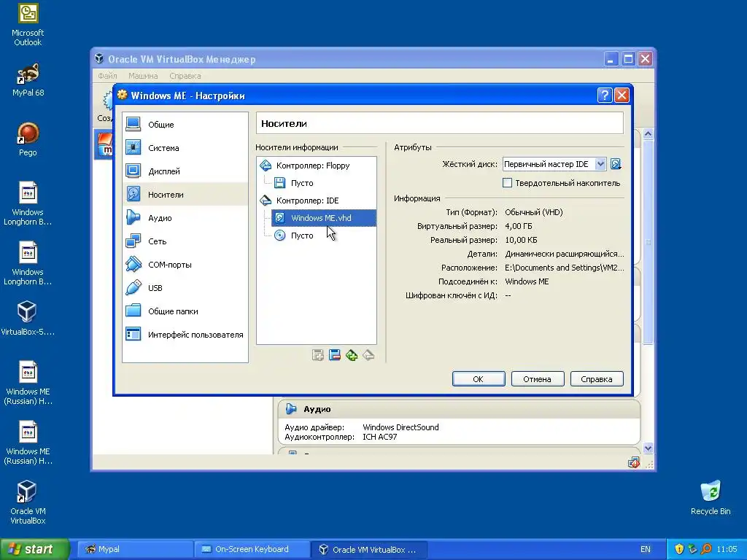Close the Windows ME settings dialog

(x=622, y=96)
